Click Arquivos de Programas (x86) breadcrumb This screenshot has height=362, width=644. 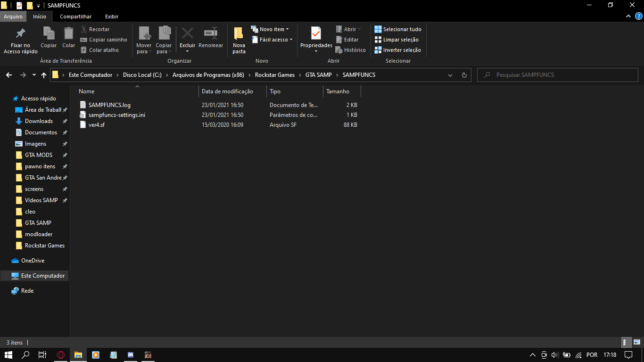coord(208,75)
